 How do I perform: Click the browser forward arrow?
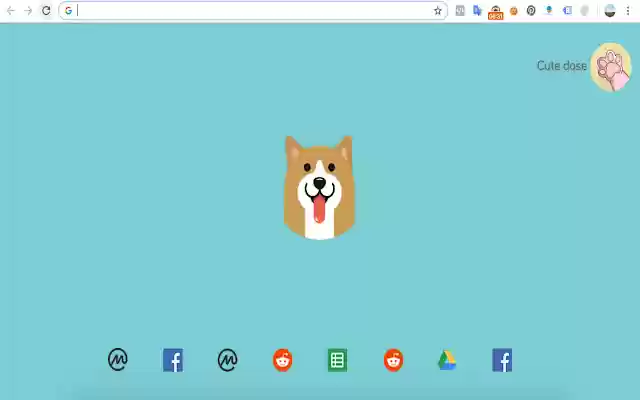tap(28, 11)
